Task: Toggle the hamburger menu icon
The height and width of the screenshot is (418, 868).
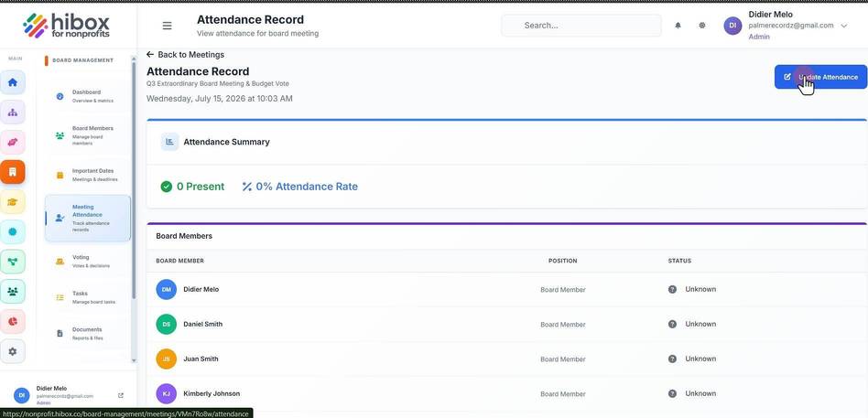Action: click(167, 26)
